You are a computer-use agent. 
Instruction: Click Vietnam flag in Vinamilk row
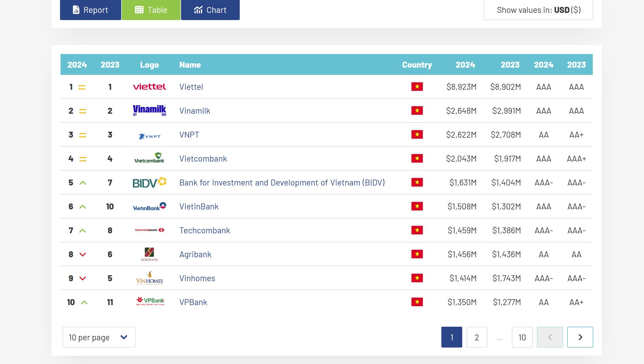[417, 111]
